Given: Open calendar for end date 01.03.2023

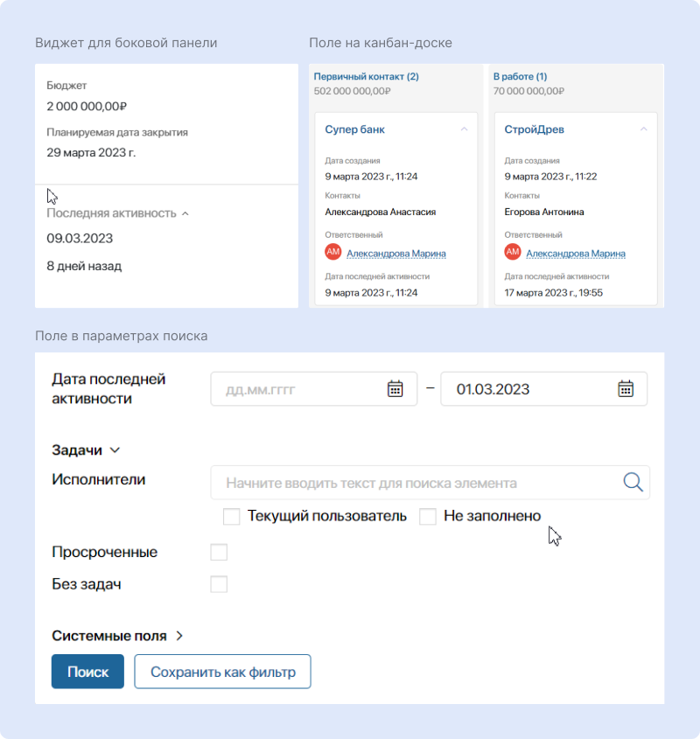Looking at the screenshot, I should pyautogui.click(x=626, y=389).
